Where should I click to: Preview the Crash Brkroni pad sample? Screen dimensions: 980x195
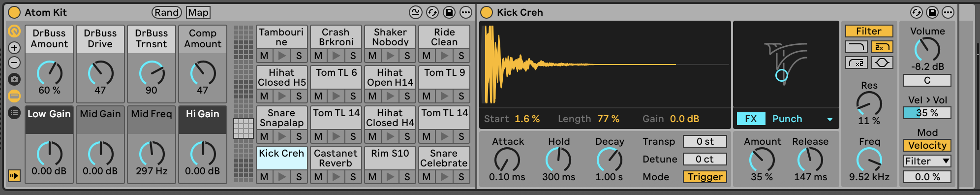336,56
